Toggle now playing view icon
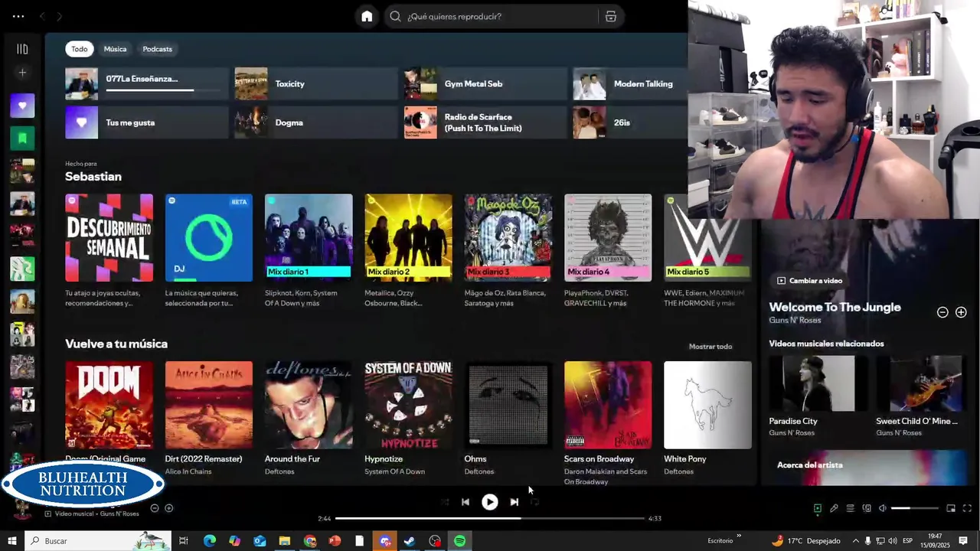Image resolution: width=980 pixels, height=551 pixels. (817, 508)
